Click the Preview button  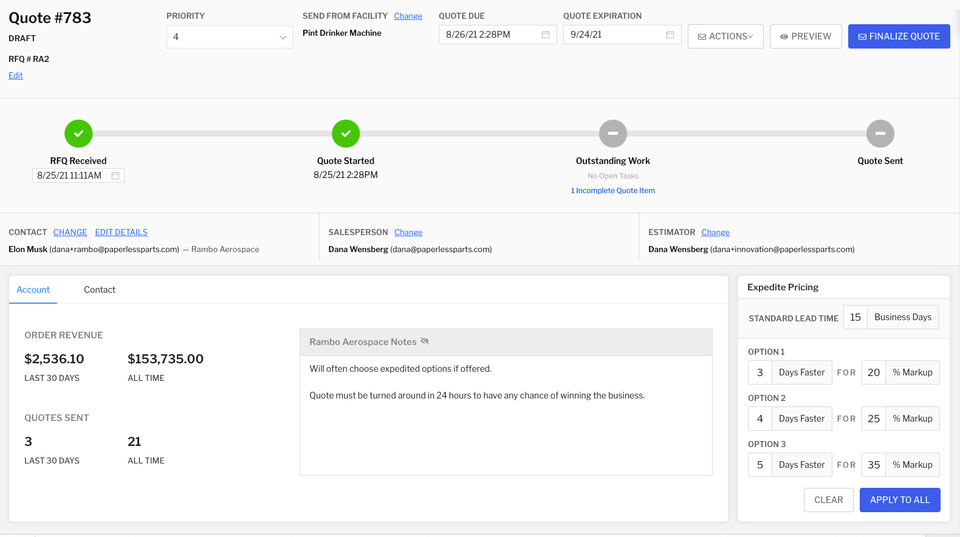point(806,36)
